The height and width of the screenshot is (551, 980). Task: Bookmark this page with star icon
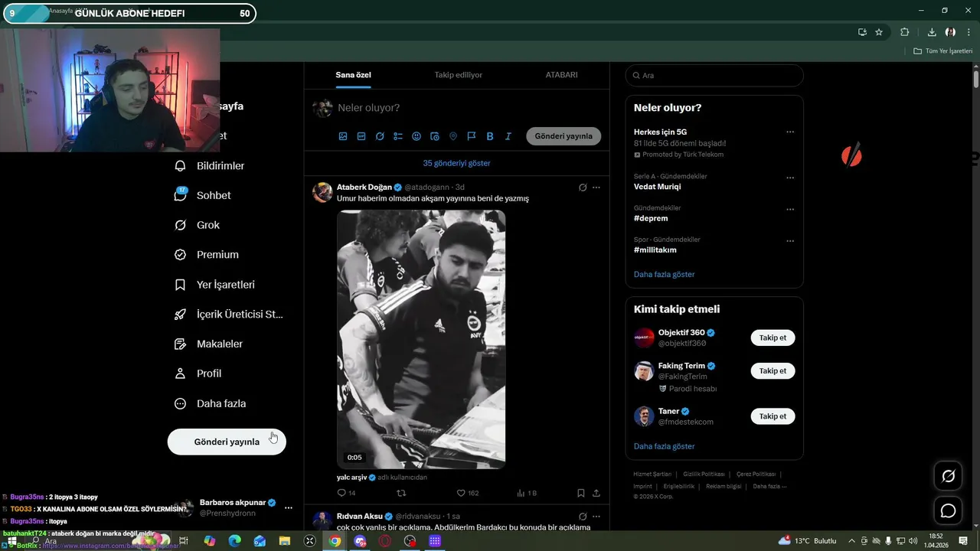click(879, 32)
